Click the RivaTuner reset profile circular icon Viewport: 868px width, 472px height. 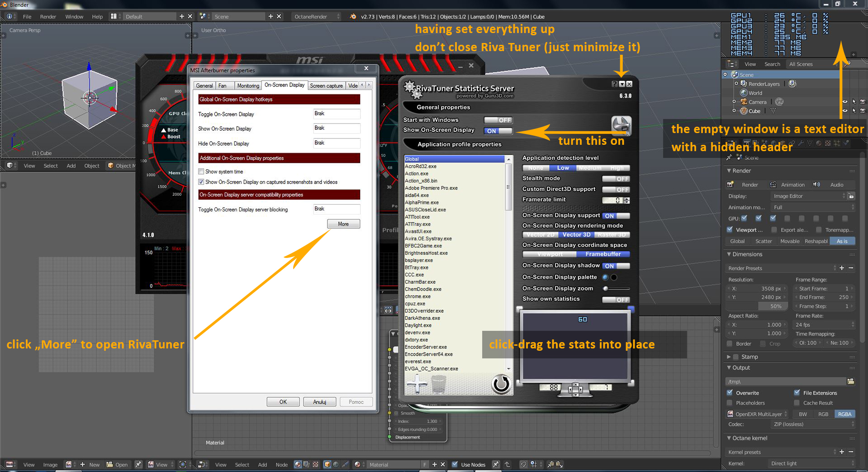click(501, 384)
